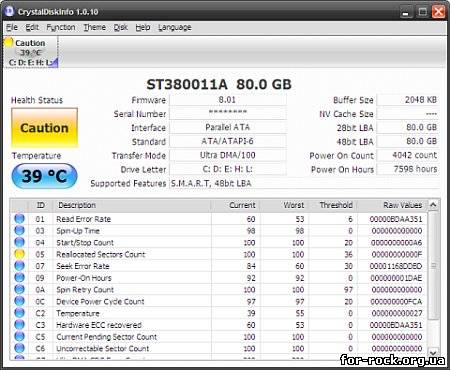The image size is (450, 370).
Task: Click the scrollbar up arrow in attribute list
Action: tap(433, 205)
